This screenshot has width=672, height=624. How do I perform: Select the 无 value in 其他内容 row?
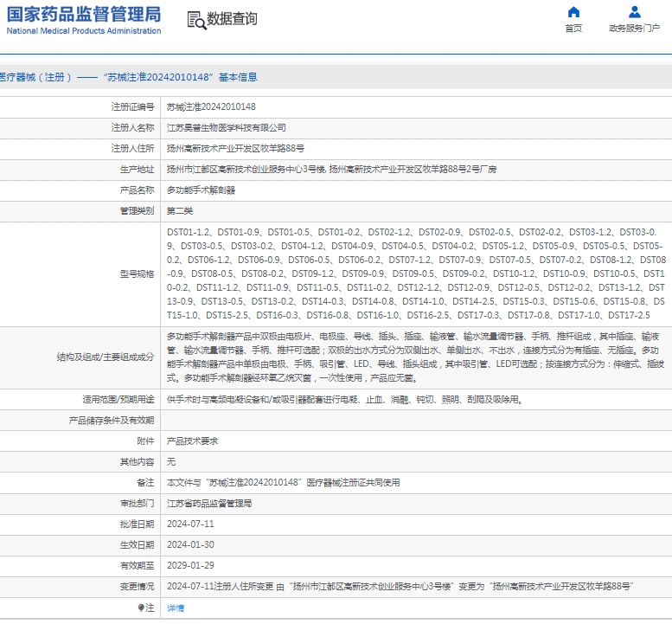(171, 462)
